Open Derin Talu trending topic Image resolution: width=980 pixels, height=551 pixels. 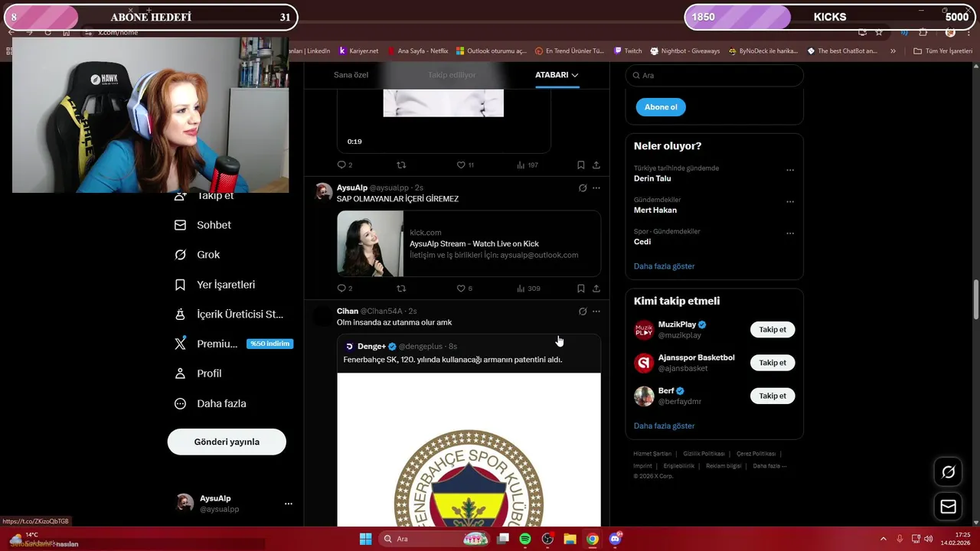pyautogui.click(x=652, y=178)
